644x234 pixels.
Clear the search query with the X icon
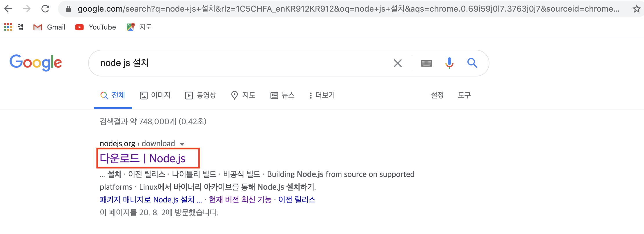click(x=398, y=63)
